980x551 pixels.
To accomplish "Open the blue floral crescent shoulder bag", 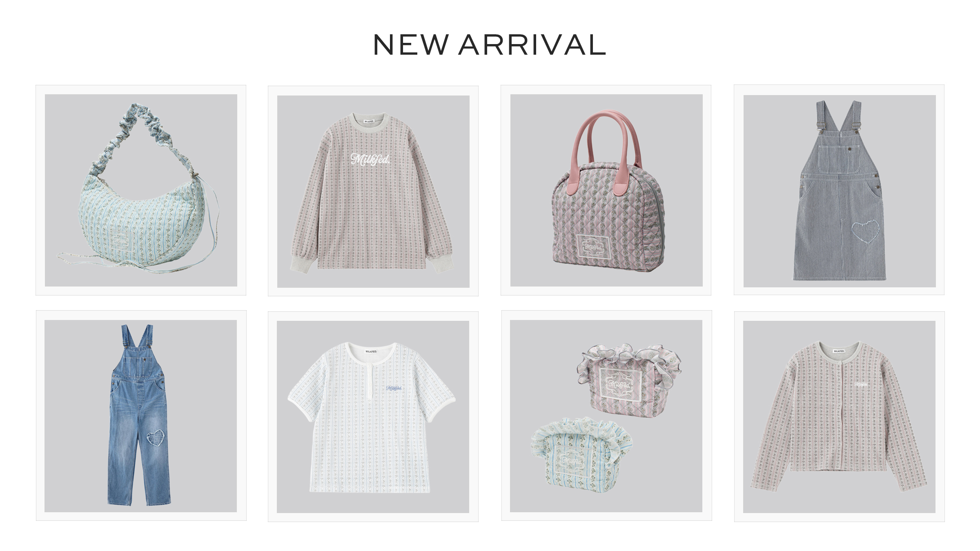I will 141,190.
